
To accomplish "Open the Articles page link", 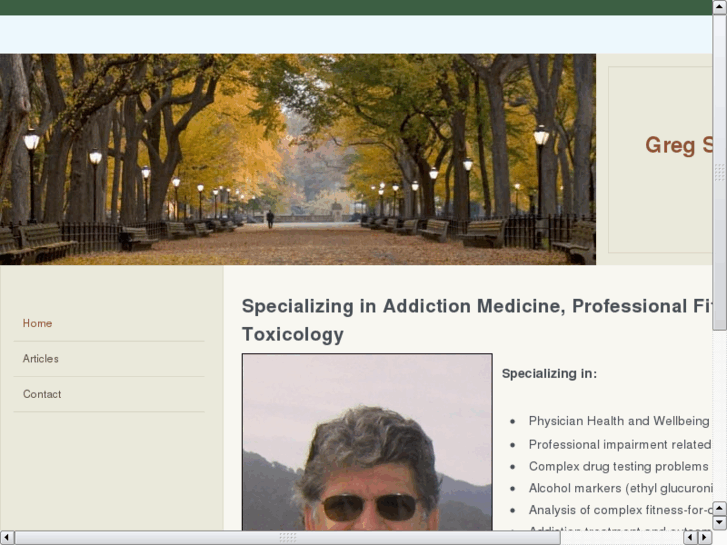I will coord(41,359).
